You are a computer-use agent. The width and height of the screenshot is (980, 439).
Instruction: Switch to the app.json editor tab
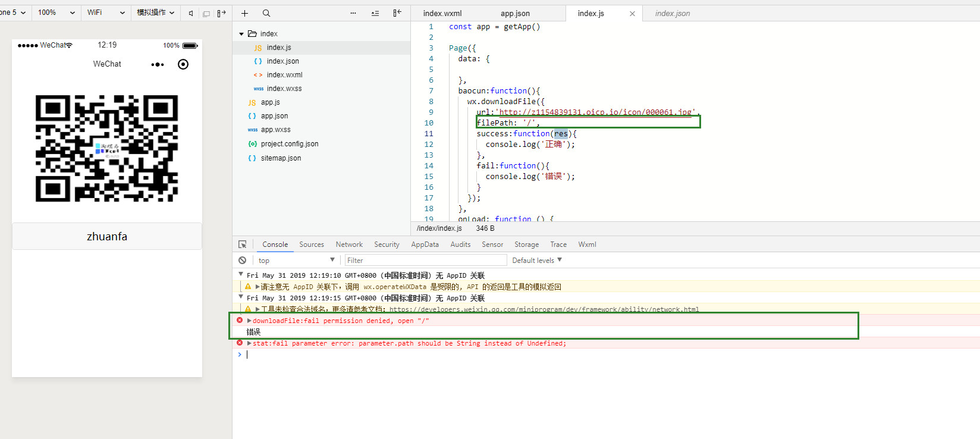pyautogui.click(x=515, y=13)
